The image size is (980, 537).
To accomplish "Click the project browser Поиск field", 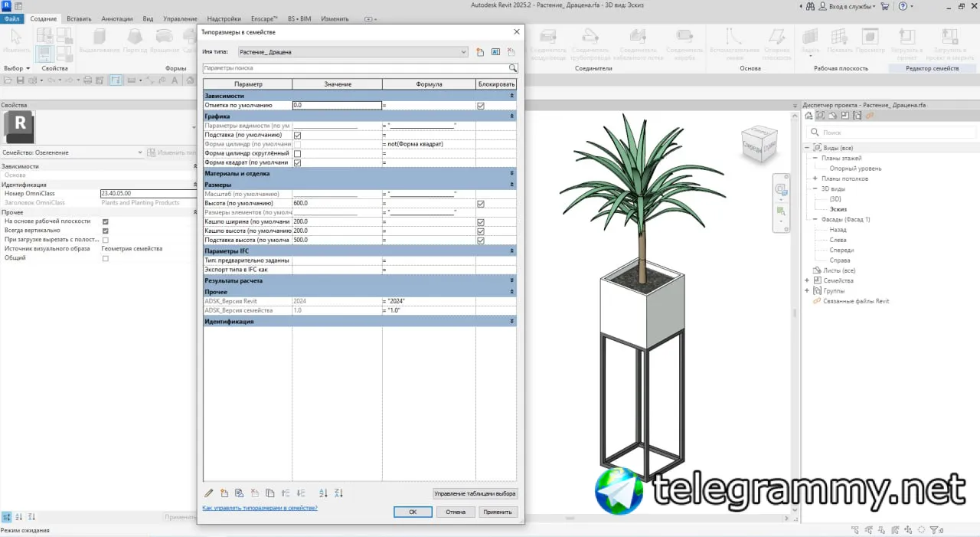I will click(890, 133).
